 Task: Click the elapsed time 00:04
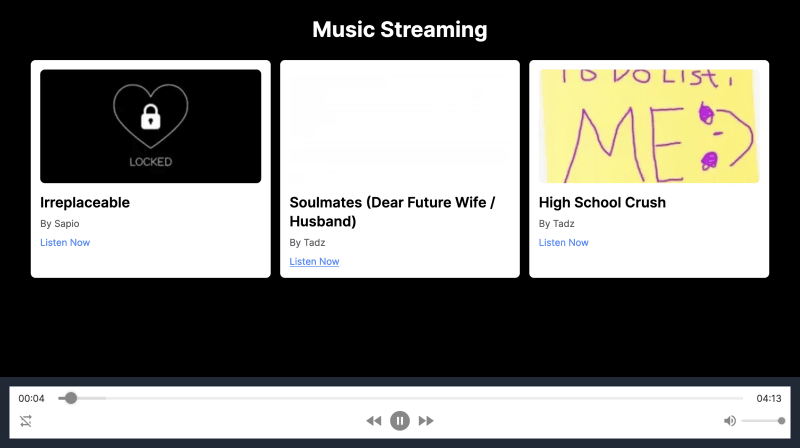32,398
